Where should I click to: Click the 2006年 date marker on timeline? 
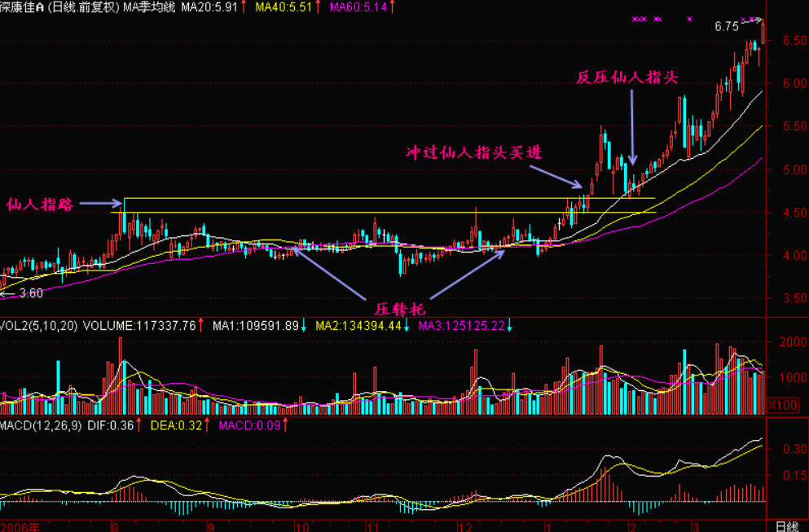(x=20, y=525)
